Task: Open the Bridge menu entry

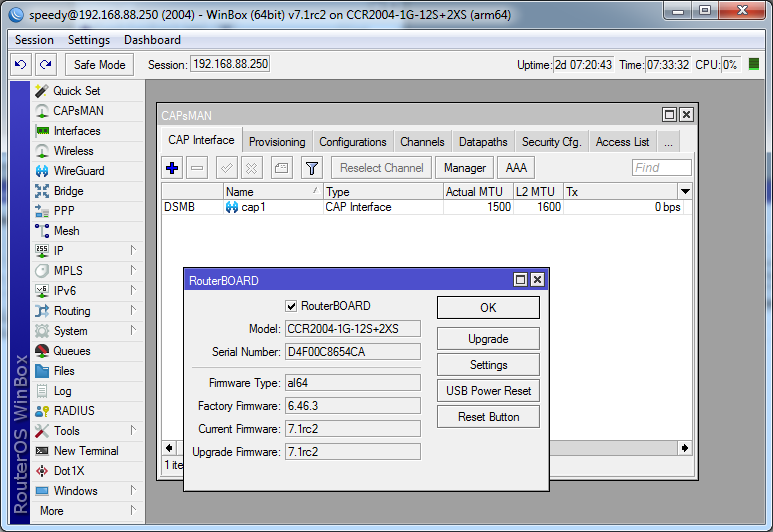Action: point(88,191)
